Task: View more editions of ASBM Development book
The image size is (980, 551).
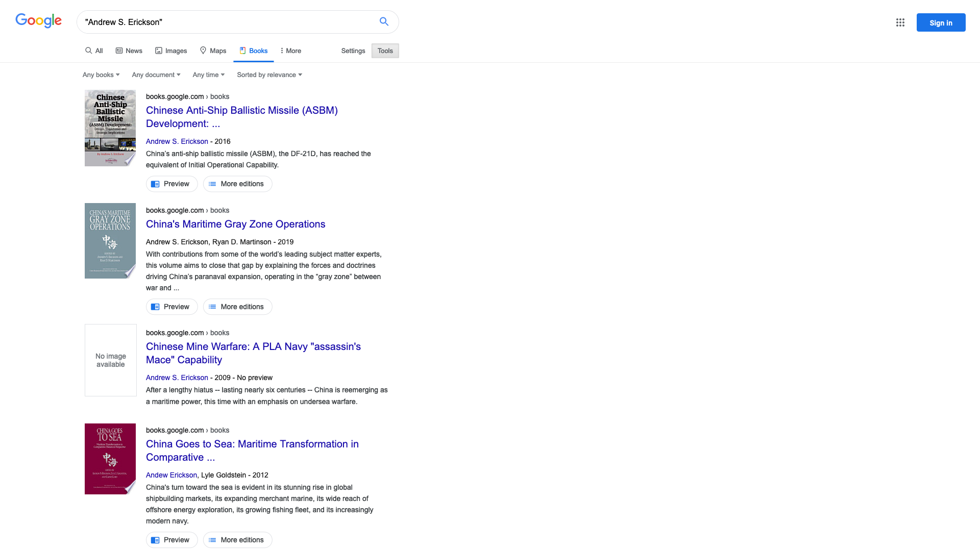Action: [237, 184]
